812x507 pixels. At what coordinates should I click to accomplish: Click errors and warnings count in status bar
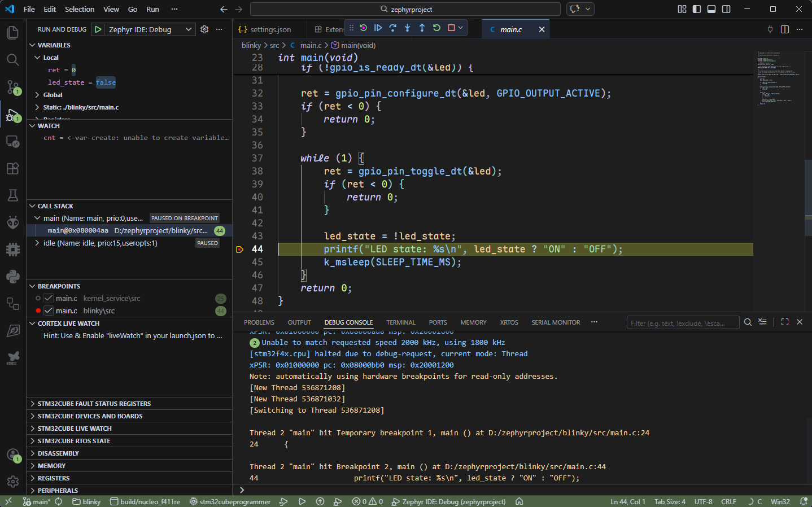point(368,501)
